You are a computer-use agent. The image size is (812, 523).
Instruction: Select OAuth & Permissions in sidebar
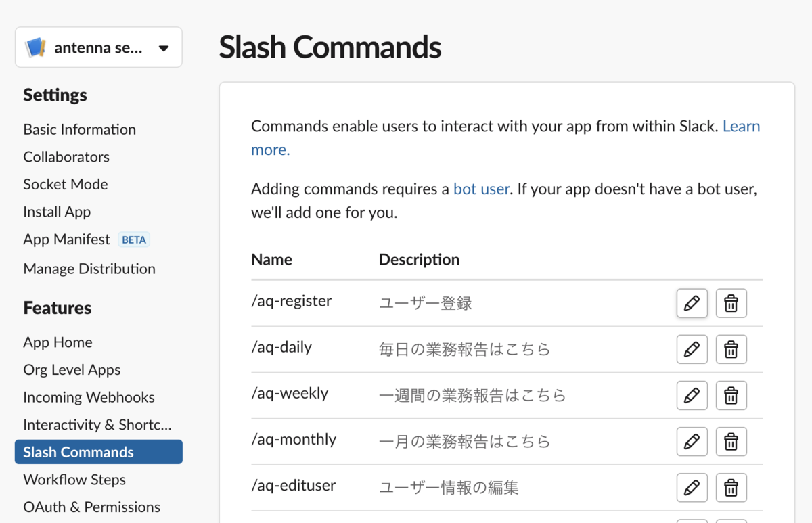click(91, 507)
